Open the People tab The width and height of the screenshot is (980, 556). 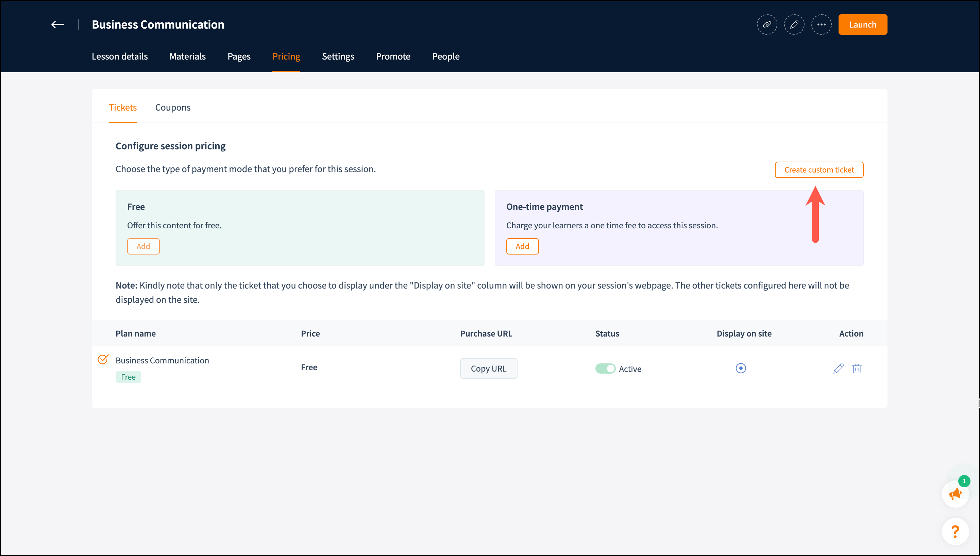(x=446, y=56)
